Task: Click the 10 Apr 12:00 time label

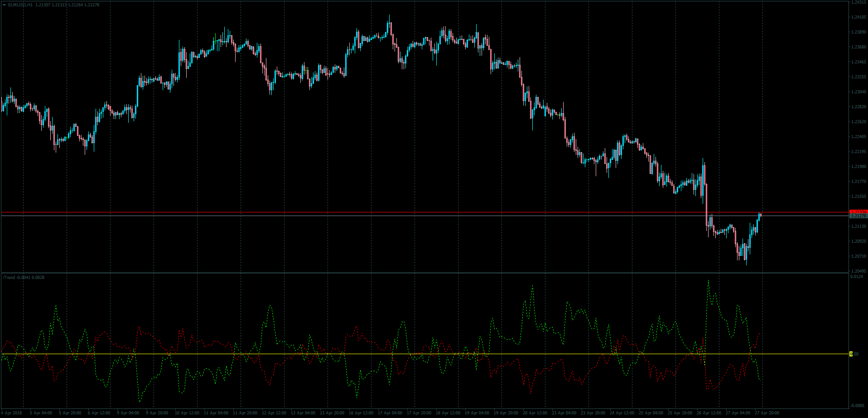Action: [187, 413]
